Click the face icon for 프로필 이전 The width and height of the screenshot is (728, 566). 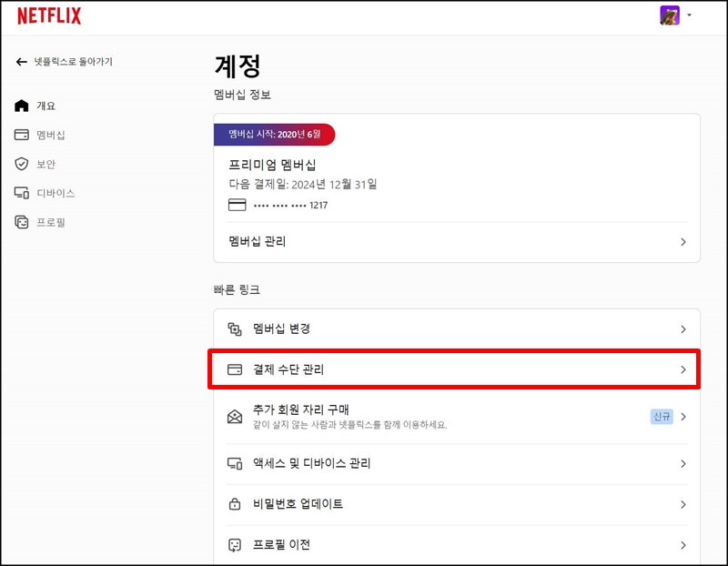(x=235, y=545)
